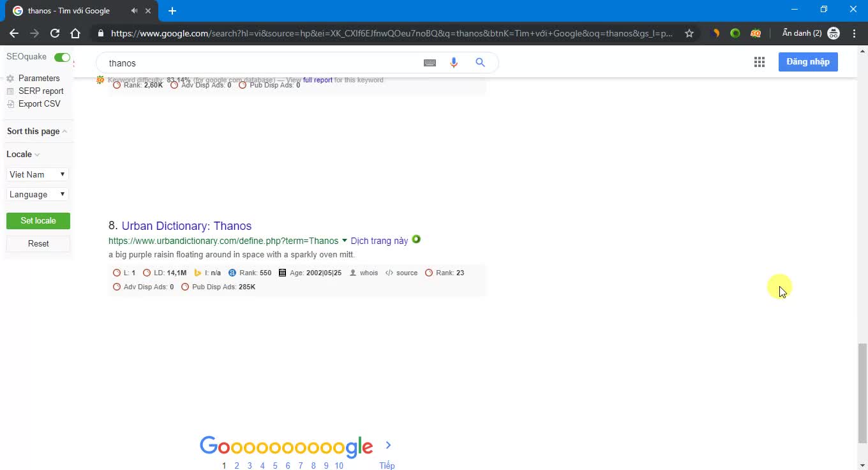This screenshot has height=470, width=868.
Task: Open the Google apps grid
Action: coord(759,62)
